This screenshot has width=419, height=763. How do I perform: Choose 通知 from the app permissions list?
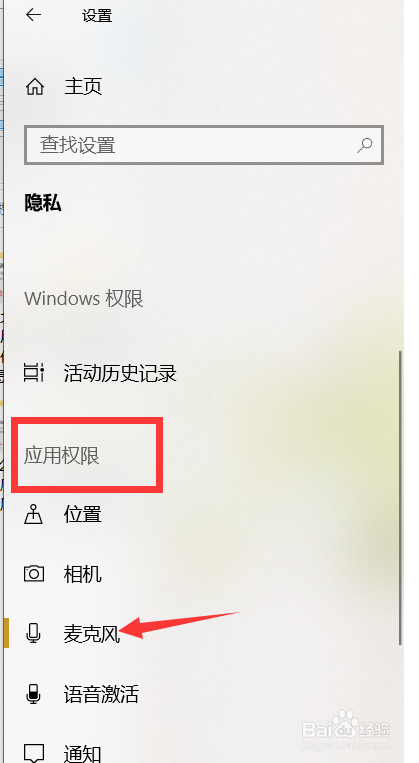tap(83, 753)
